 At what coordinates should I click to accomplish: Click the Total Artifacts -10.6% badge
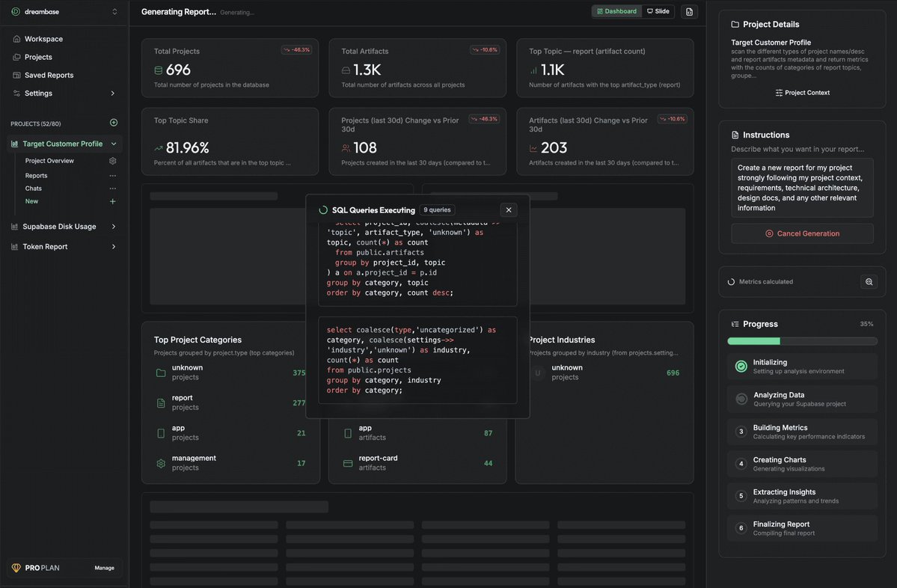pyautogui.click(x=485, y=50)
